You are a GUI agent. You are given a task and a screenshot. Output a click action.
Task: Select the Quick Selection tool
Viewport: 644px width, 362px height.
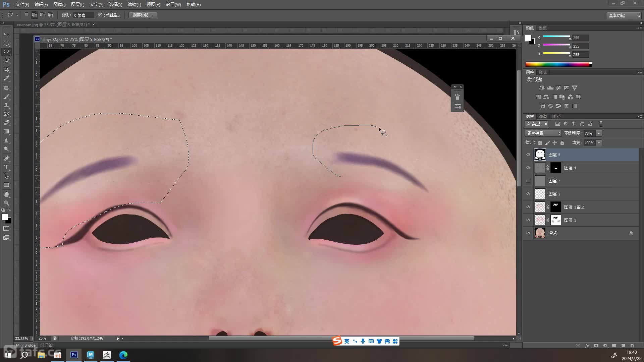[6, 61]
